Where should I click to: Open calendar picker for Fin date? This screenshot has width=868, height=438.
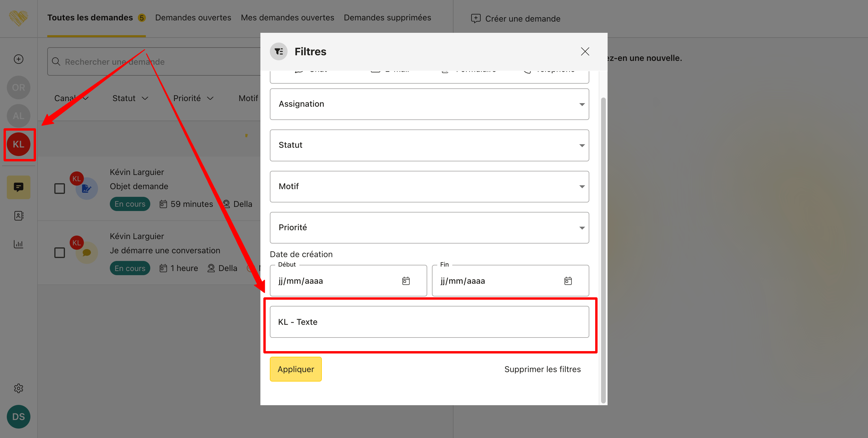click(568, 281)
